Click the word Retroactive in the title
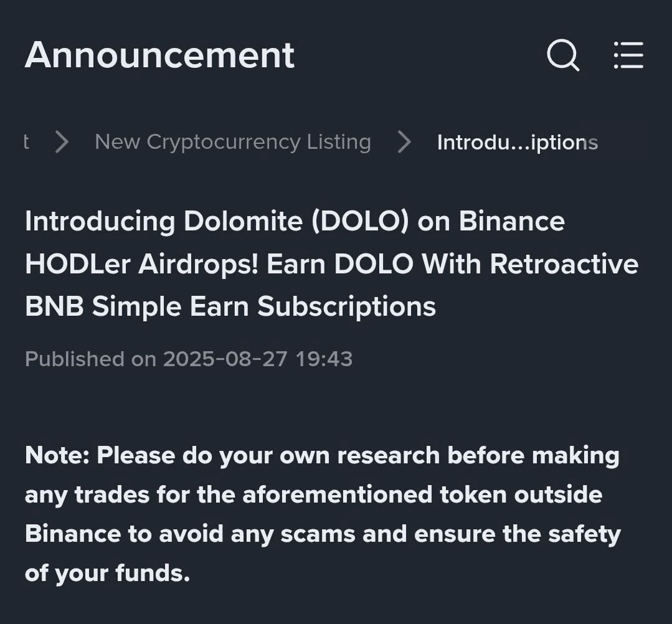Image resolution: width=672 pixels, height=624 pixels. click(564, 264)
